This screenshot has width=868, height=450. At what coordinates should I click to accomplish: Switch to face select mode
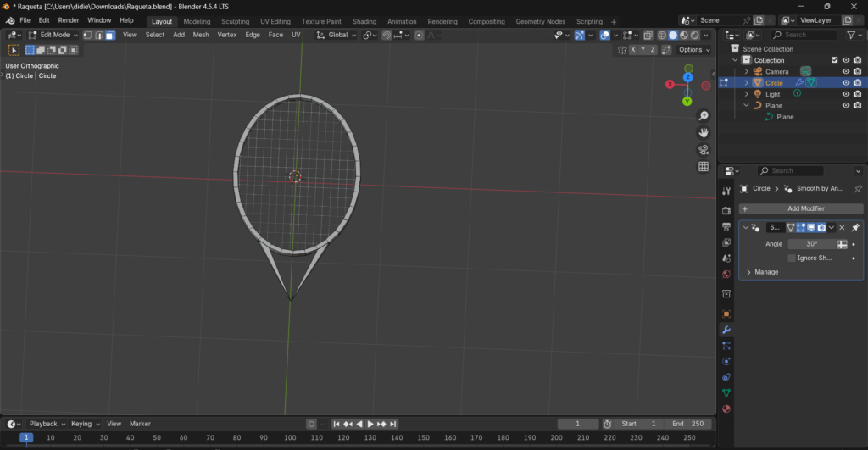click(110, 35)
